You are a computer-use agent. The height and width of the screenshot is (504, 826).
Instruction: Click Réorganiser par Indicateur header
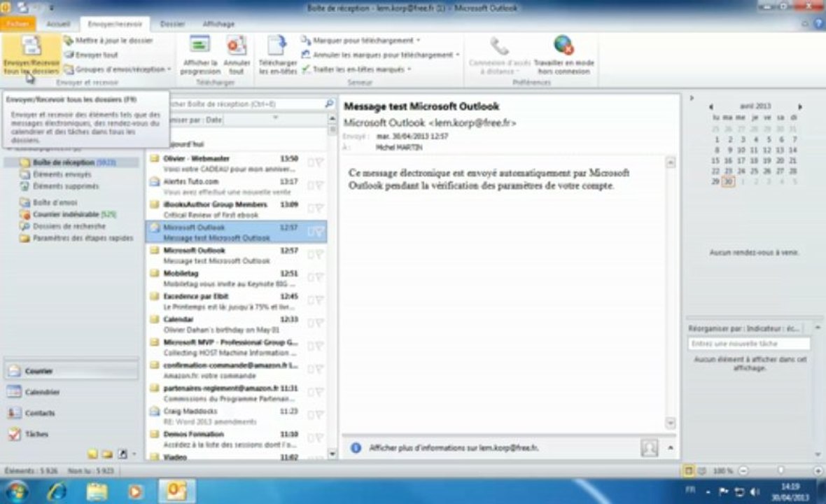click(x=744, y=328)
